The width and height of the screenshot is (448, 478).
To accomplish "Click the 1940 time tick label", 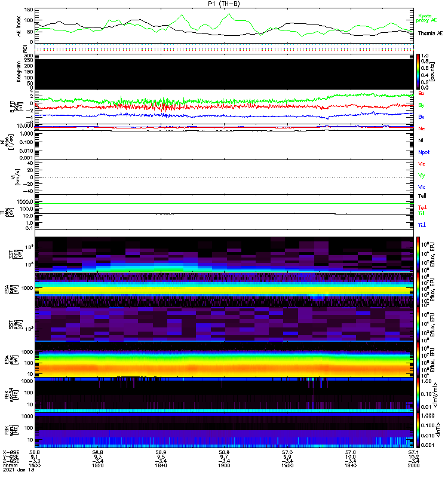I will [351, 465].
